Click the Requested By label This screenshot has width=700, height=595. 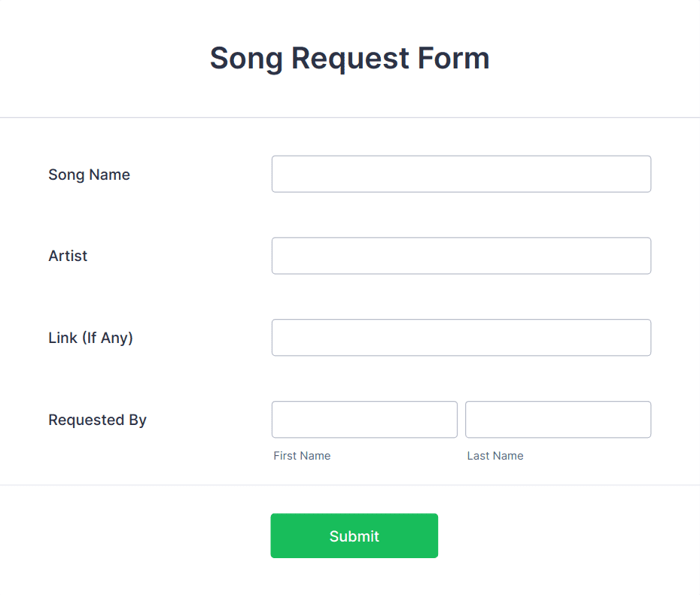pyautogui.click(x=97, y=420)
